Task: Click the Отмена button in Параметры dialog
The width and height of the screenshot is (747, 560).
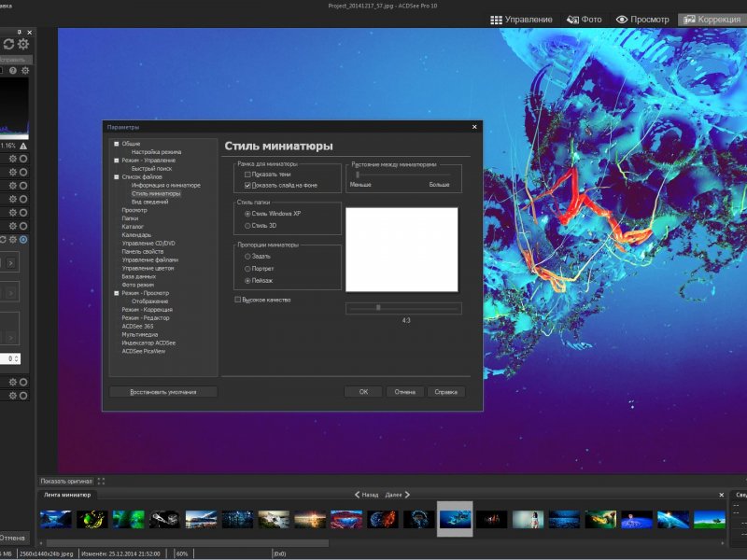Action: click(x=405, y=392)
